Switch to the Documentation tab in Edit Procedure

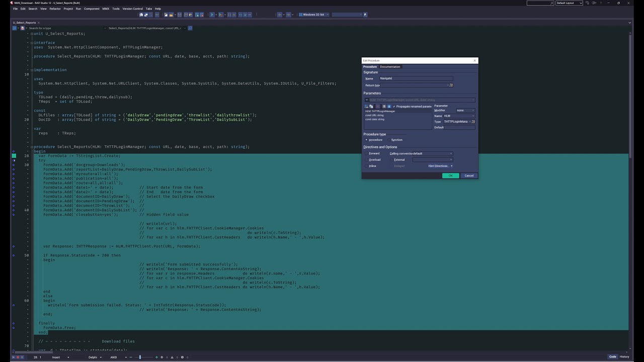pos(390,67)
